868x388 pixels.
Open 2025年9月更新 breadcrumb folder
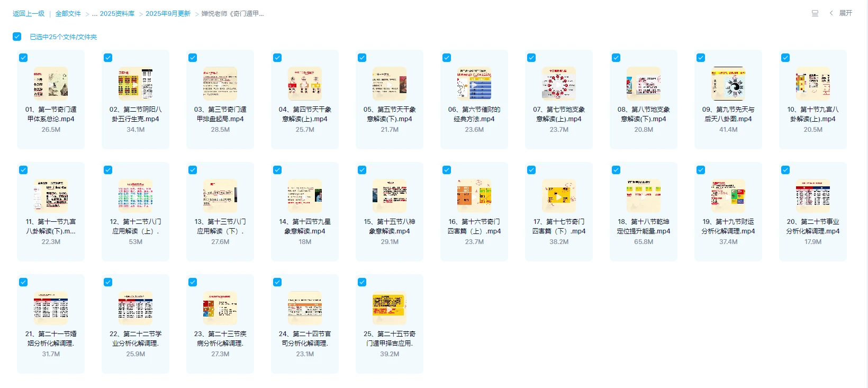click(168, 14)
